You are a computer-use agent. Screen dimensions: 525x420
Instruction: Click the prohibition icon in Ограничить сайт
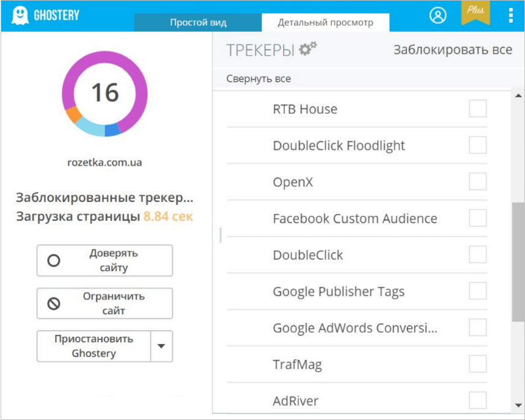54,303
